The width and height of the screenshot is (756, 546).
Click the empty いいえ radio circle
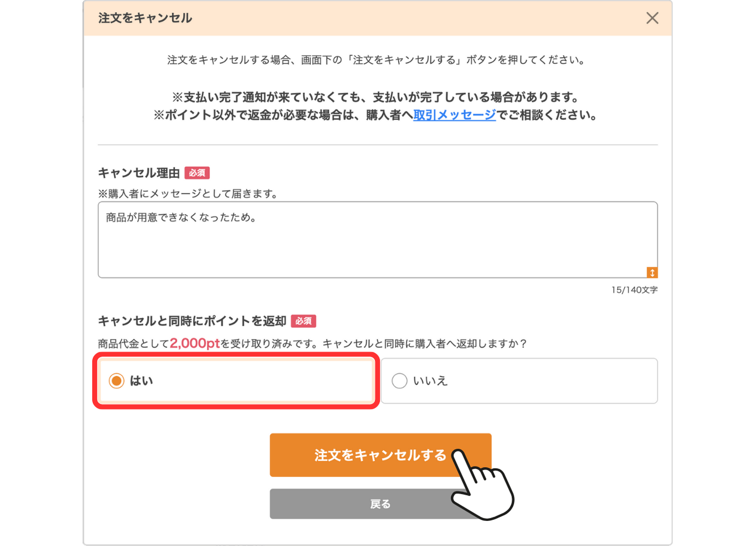pos(399,380)
